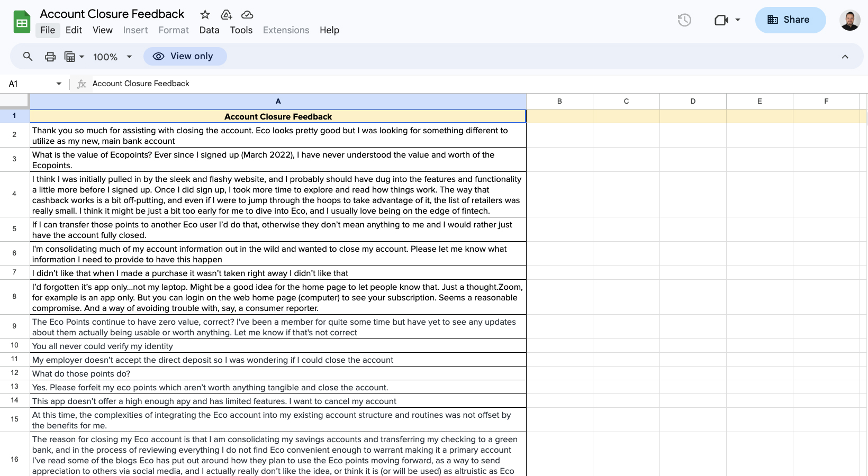Select cell 'You all never could verify my identity'

[278, 346]
